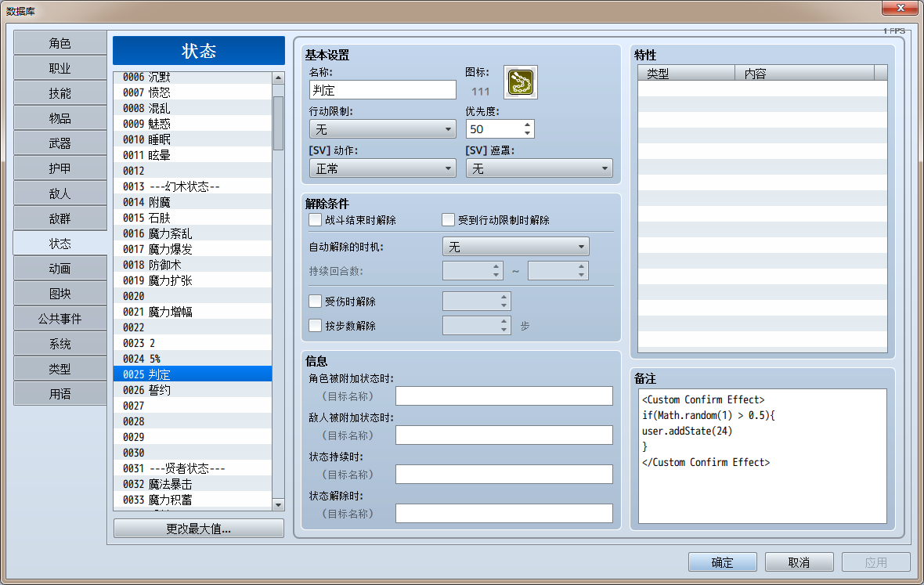Go to the 敌人 tab

(x=60, y=193)
